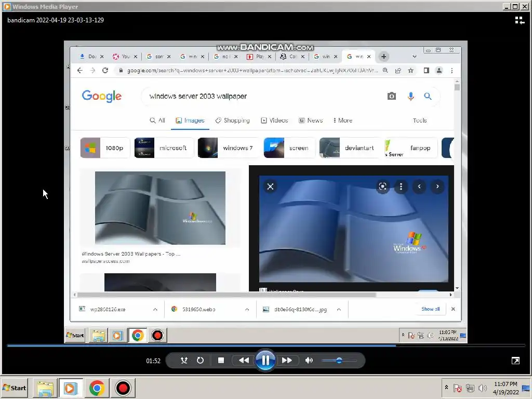
Task: Open the preview's three-dot options
Action: pyautogui.click(x=401, y=187)
